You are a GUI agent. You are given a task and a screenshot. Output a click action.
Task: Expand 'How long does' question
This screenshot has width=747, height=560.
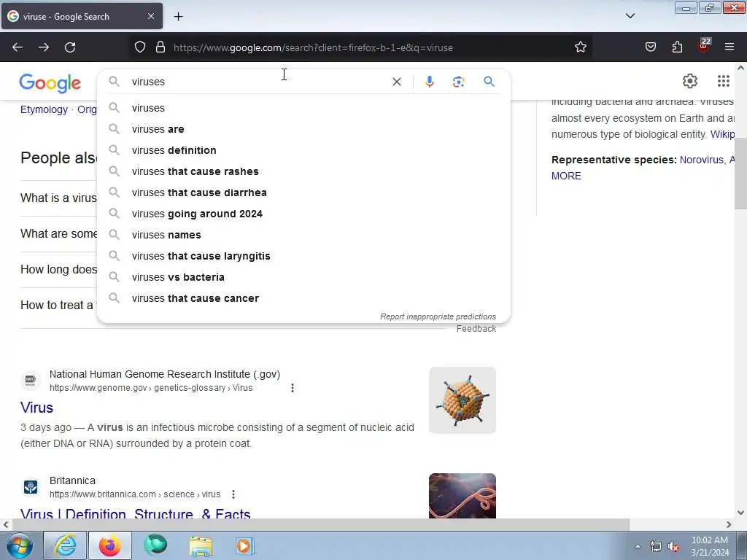(x=58, y=270)
